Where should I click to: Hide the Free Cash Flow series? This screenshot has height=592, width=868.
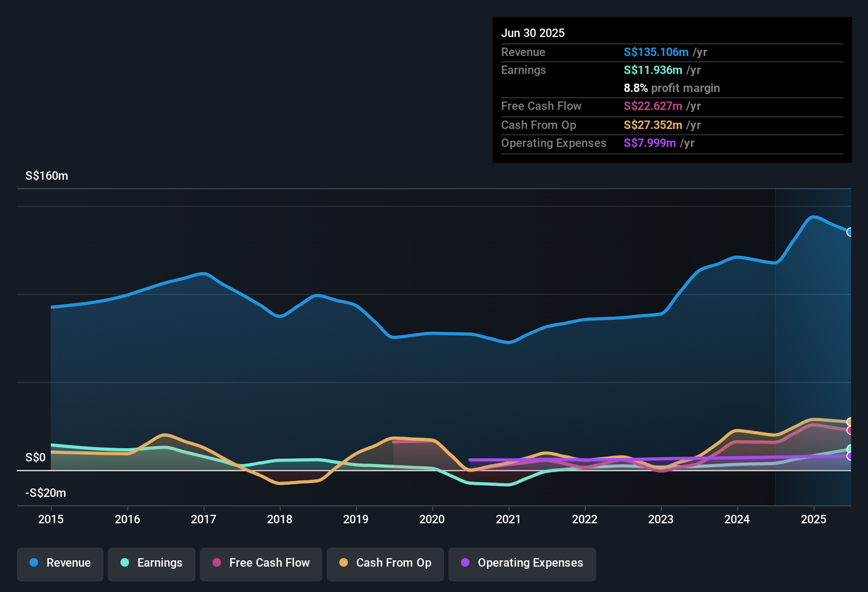click(x=261, y=563)
